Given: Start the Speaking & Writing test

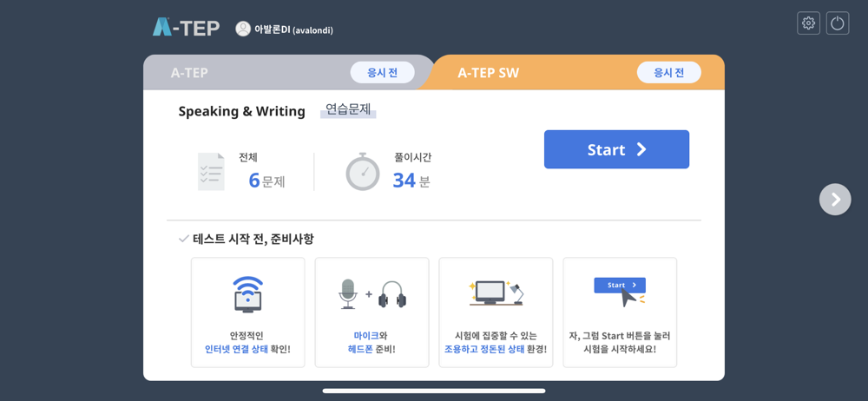Looking at the screenshot, I should [x=616, y=149].
